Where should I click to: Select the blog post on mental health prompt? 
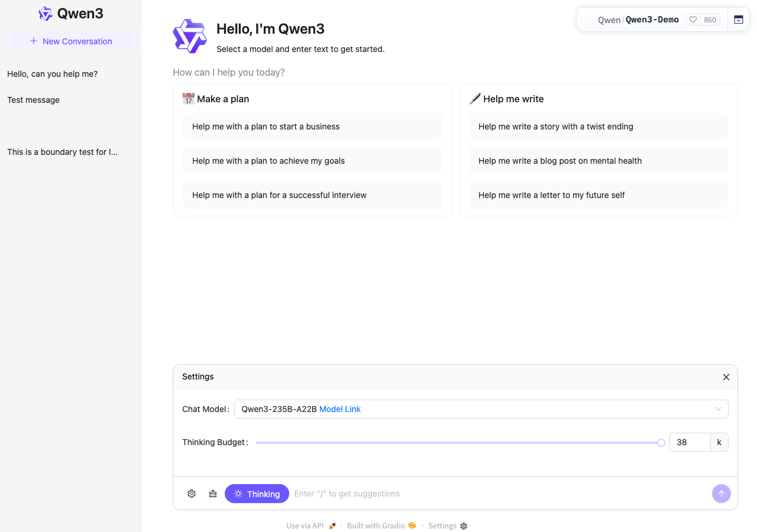tap(599, 161)
